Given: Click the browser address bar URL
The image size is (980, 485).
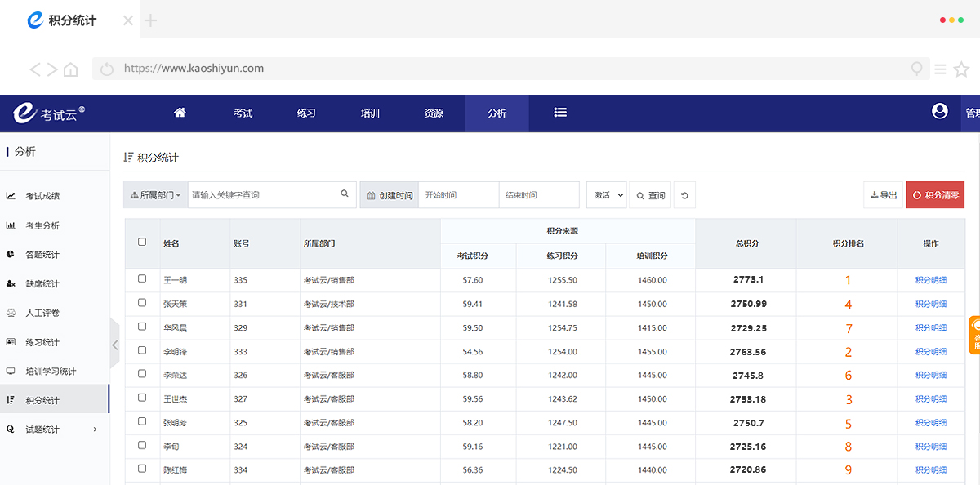Looking at the screenshot, I should pos(194,69).
